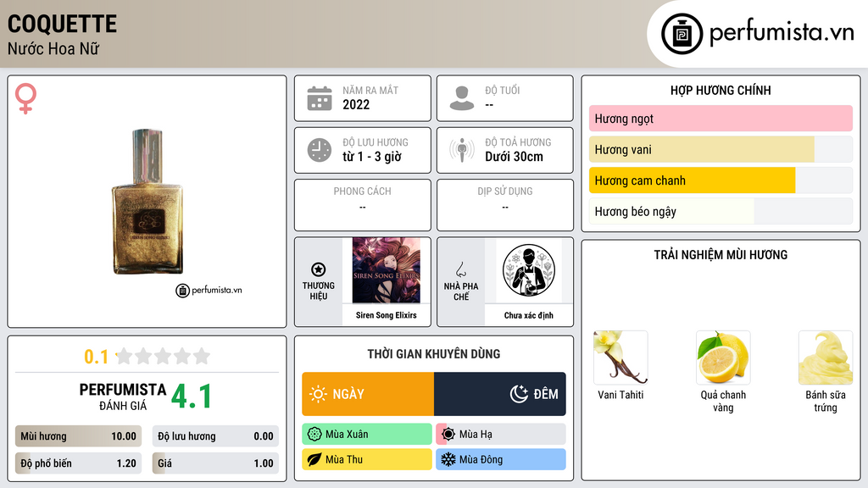868x488 pixels.
Task: Click the Hương ngọt accord bar
Action: 721,119
